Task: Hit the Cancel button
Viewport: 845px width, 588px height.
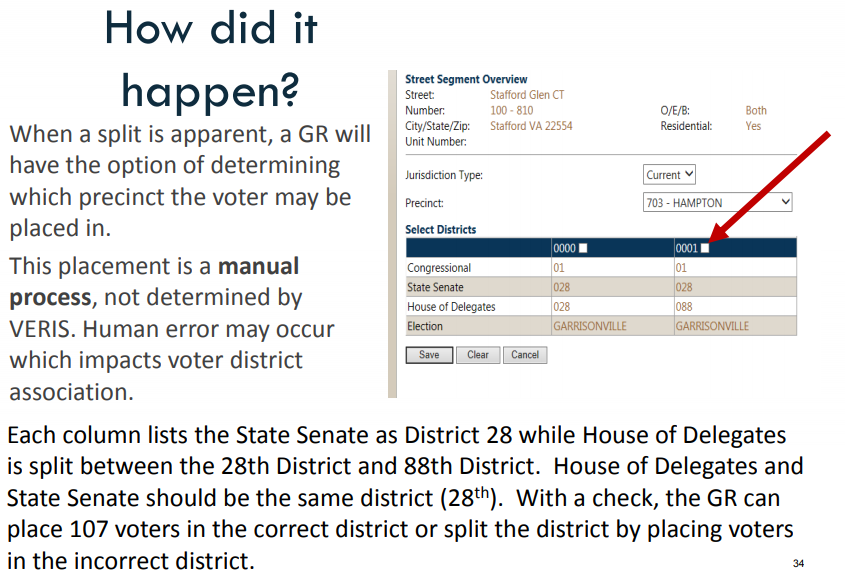Action: 525,355
